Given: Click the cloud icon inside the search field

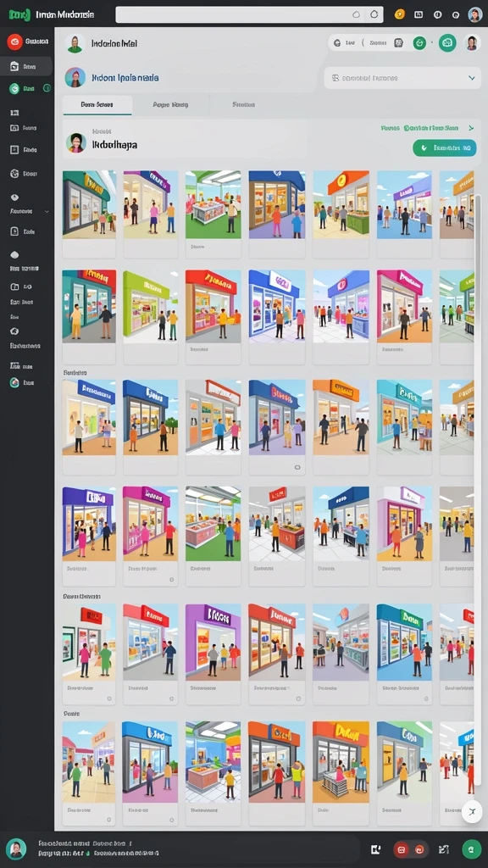Looking at the screenshot, I should click(x=357, y=15).
